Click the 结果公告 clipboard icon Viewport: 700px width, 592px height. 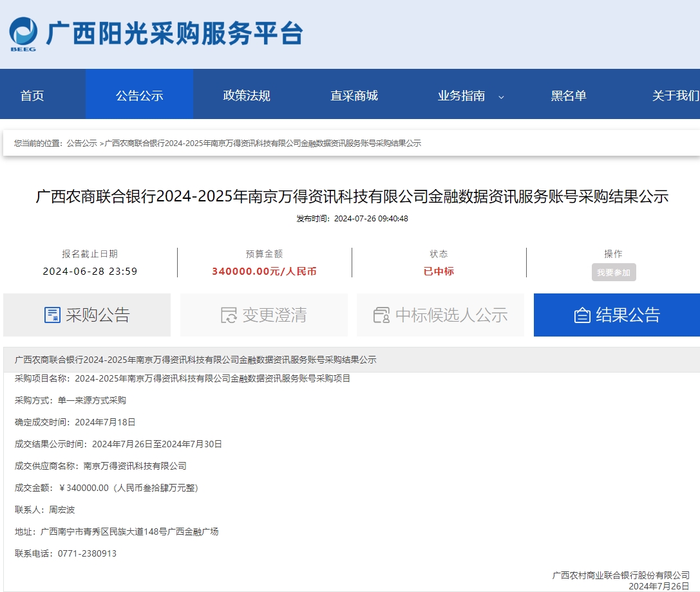tap(582, 315)
